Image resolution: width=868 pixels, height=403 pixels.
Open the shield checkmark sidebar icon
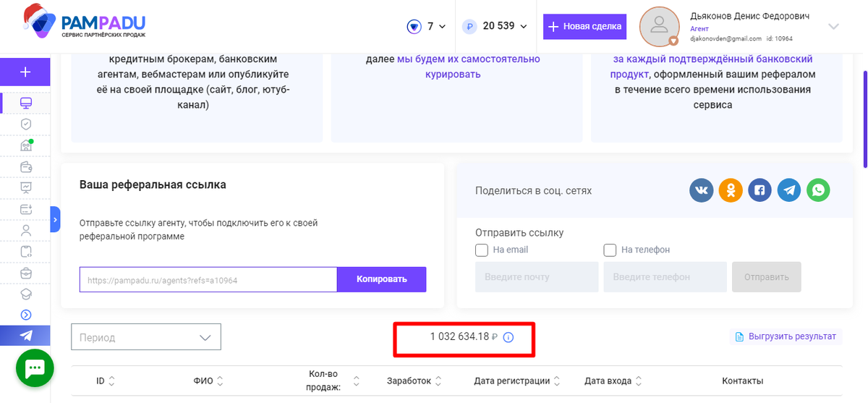tap(26, 124)
